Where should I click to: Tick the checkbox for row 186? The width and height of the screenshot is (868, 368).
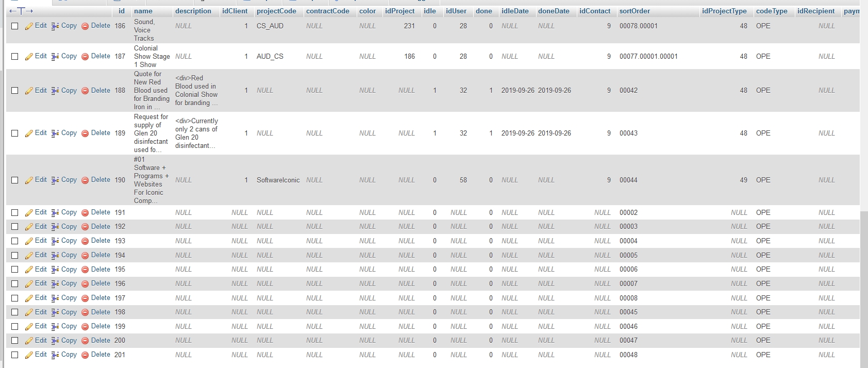(x=15, y=26)
